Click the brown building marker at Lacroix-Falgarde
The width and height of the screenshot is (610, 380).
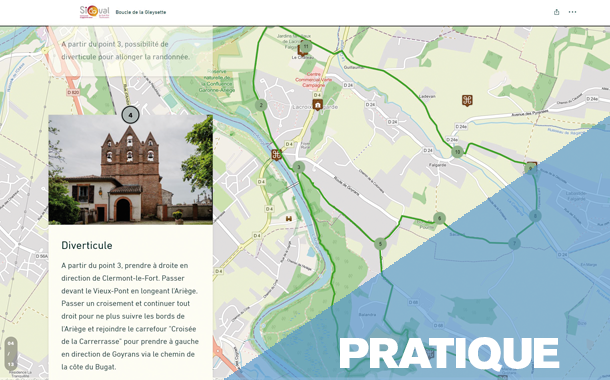click(x=318, y=105)
